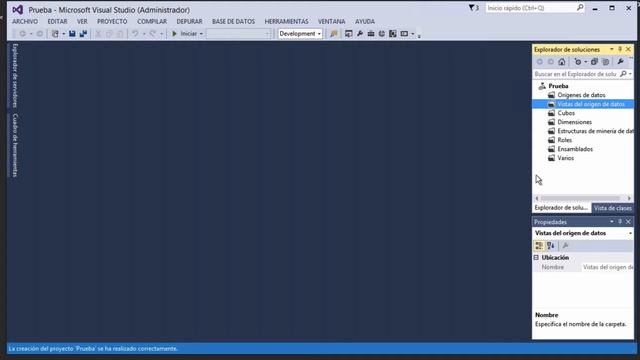Open the Explorador de servidores side tab
The height and width of the screenshot is (360, 640).
click(x=15, y=76)
